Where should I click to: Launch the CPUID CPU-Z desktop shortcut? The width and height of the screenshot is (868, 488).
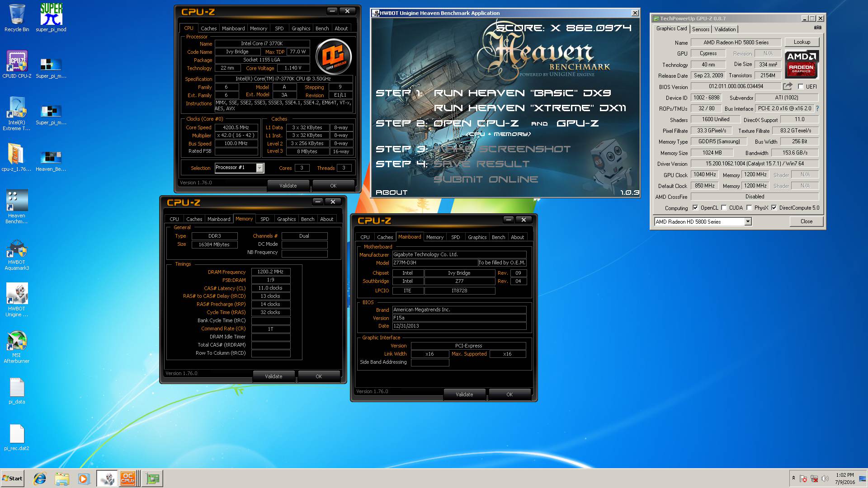coord(17,65)
